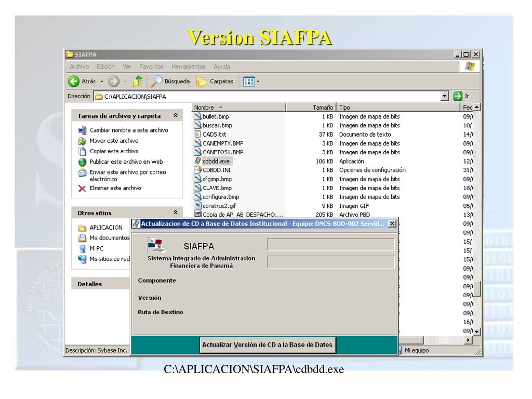
Task: Click the red X Eliminar icon
Action: [x=82, y=188]
